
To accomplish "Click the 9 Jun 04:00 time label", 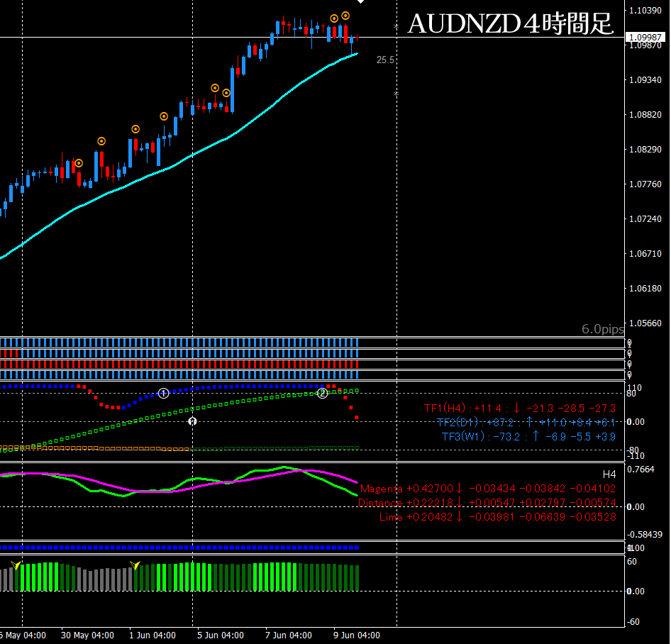I will [x=357, y=635].
